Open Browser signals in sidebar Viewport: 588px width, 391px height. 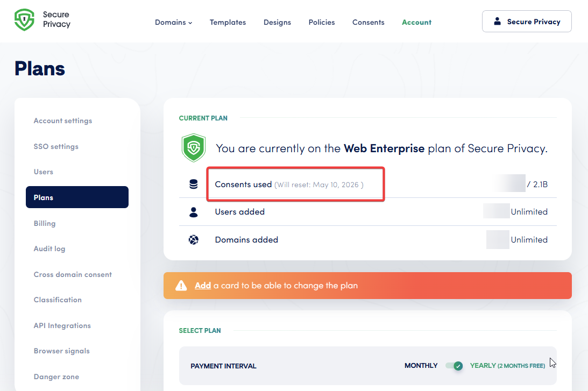click(62, 351)
